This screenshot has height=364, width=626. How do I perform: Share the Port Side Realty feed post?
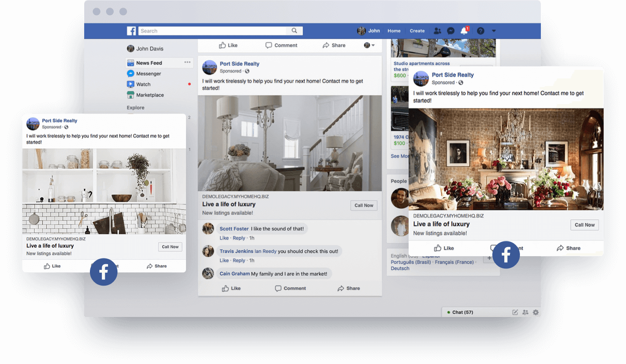point(349,288)
